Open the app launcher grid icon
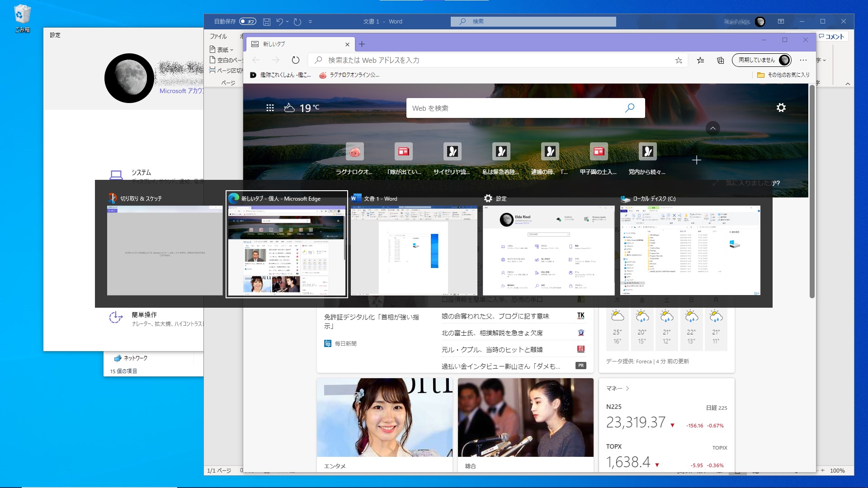This screenshot has width=868, height=488. tap(270, 108)
